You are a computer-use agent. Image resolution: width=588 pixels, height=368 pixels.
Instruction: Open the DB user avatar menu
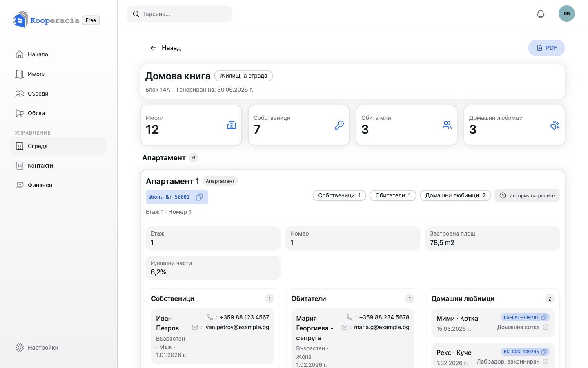coord(567,13)
